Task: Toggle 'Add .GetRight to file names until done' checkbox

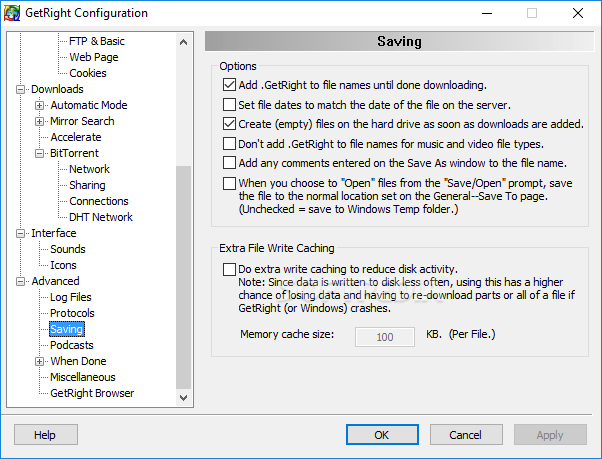Action: (x=229, y=84)
